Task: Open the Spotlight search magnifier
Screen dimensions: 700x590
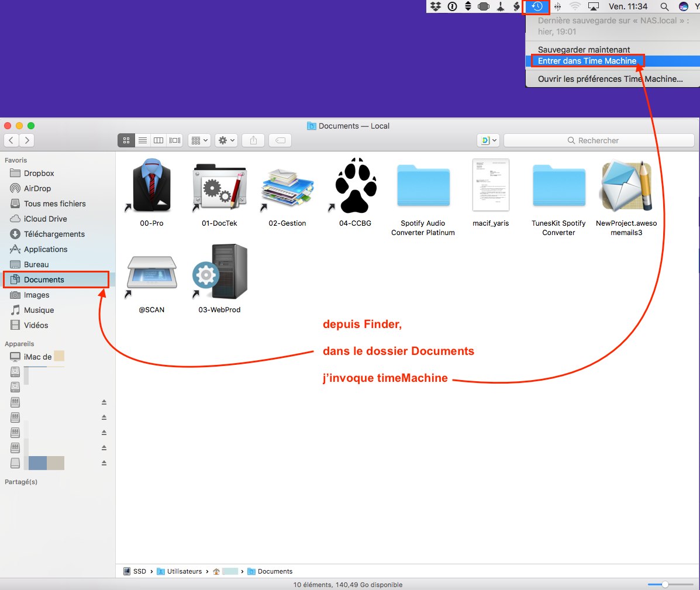Action: coord(664,6)
